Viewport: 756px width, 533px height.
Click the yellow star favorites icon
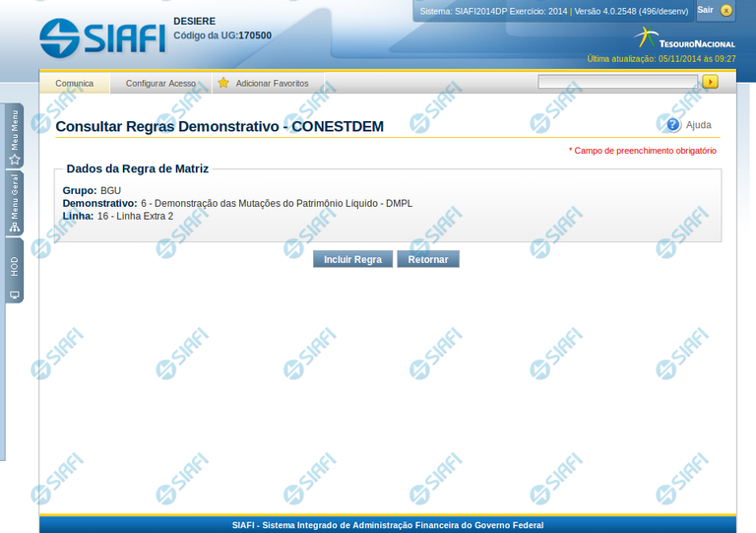click(223, 83)
